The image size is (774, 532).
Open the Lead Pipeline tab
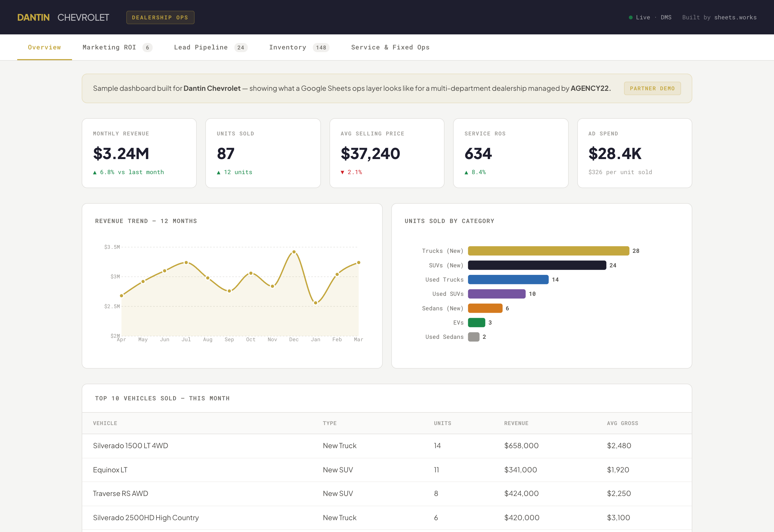pyautogui.click(x=210, y=47)
